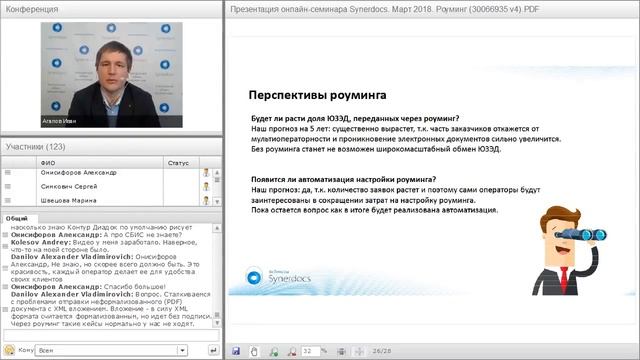Click chat scroll up arrow
Image resolution: width=640 pixels, height=360 pixels.
pyautogui.click(x=217, y=228)
